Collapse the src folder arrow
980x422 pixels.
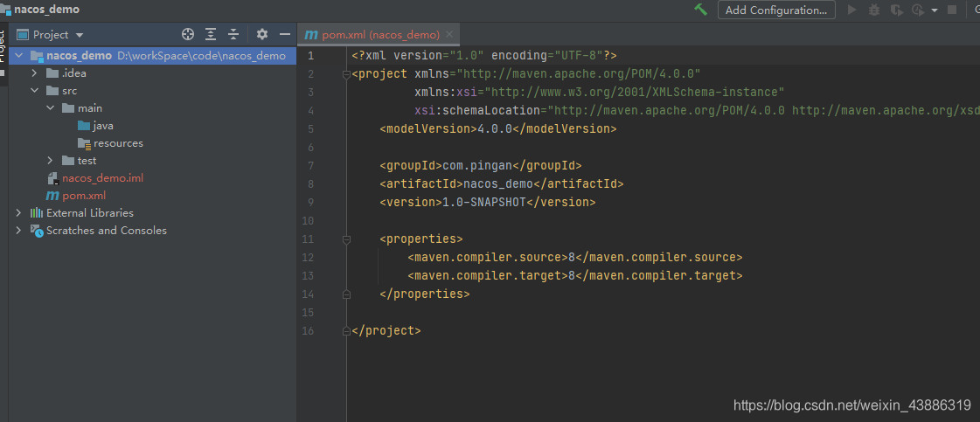[35, 91]
